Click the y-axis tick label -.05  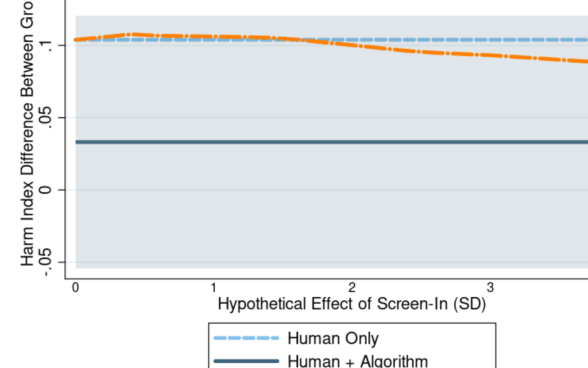45,262
